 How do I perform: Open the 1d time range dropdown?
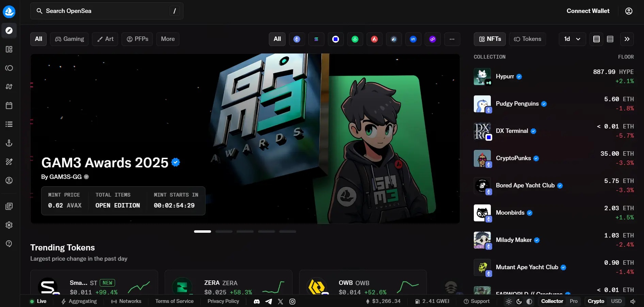[x=572, y=39]
